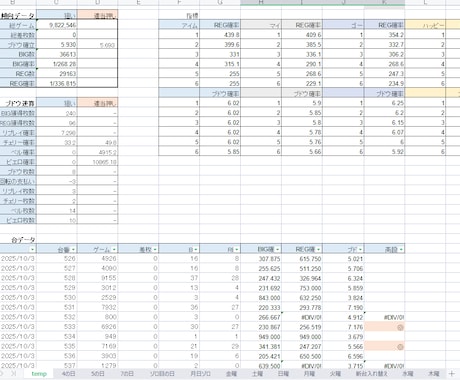Switch to the 月日ゾロ sheet tab
This screenshot has width=460, height=380.
coord(200,374)
